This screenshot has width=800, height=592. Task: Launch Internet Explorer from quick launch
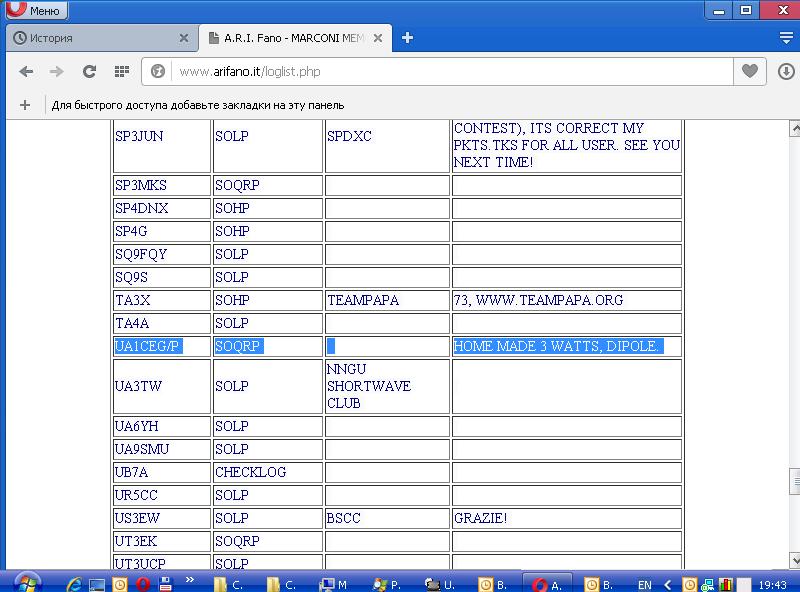pos(73,584)
